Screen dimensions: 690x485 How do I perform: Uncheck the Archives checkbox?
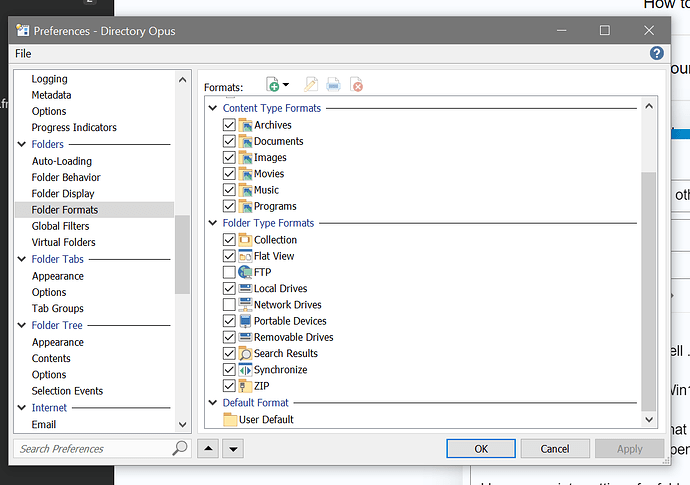pyautogui.click(x=229, y=125)
